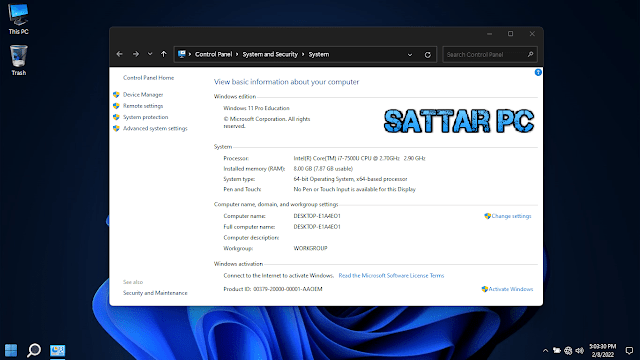Viewport: 640px width, 360px height.
Task: Open Security and Maintenance link
Action: coord(155,293)
